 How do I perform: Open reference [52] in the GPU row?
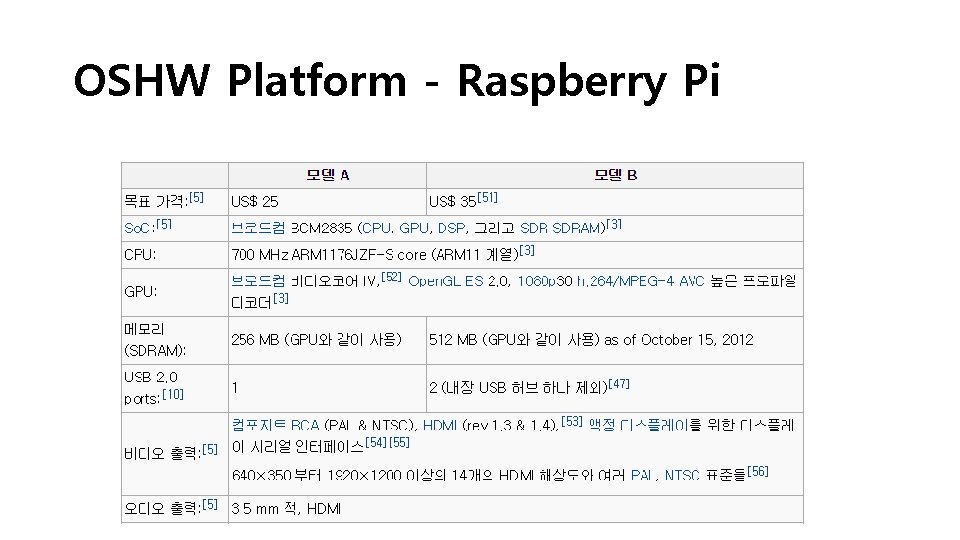(391, 277)
